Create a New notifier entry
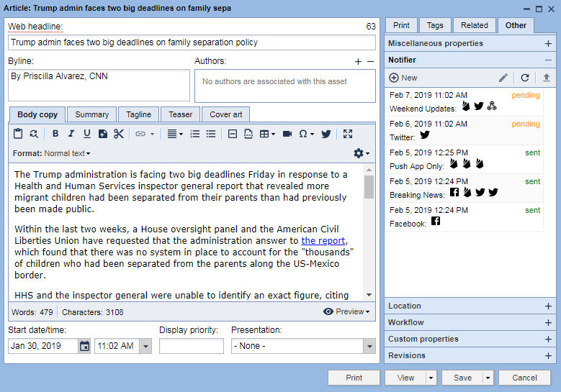Screen dimensions: 561x392 403,78
